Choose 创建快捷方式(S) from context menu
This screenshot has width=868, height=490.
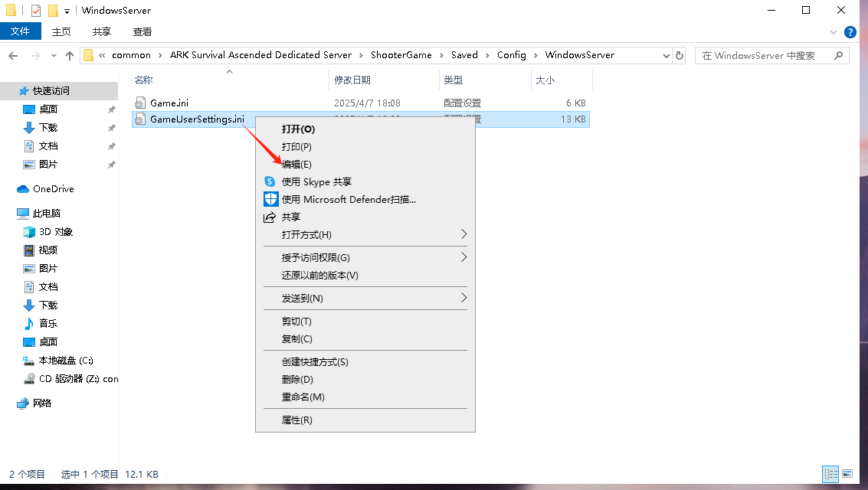(365, 361)
